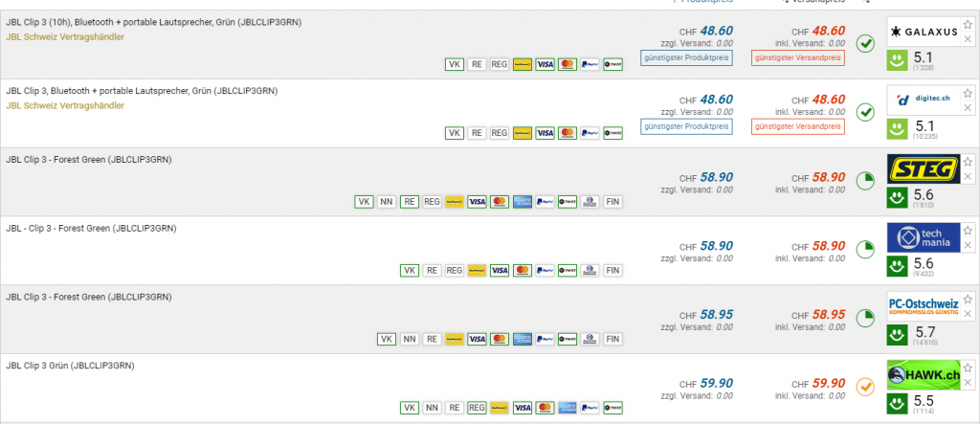Click 'günstigster Produktpreis' badge in first row
The width and height of the screenshot is (980, 424).
click(x=687, y=57)
